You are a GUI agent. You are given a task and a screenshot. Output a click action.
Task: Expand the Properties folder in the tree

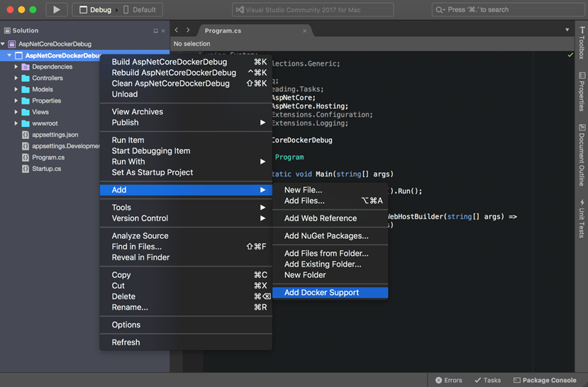click(16, 101)
